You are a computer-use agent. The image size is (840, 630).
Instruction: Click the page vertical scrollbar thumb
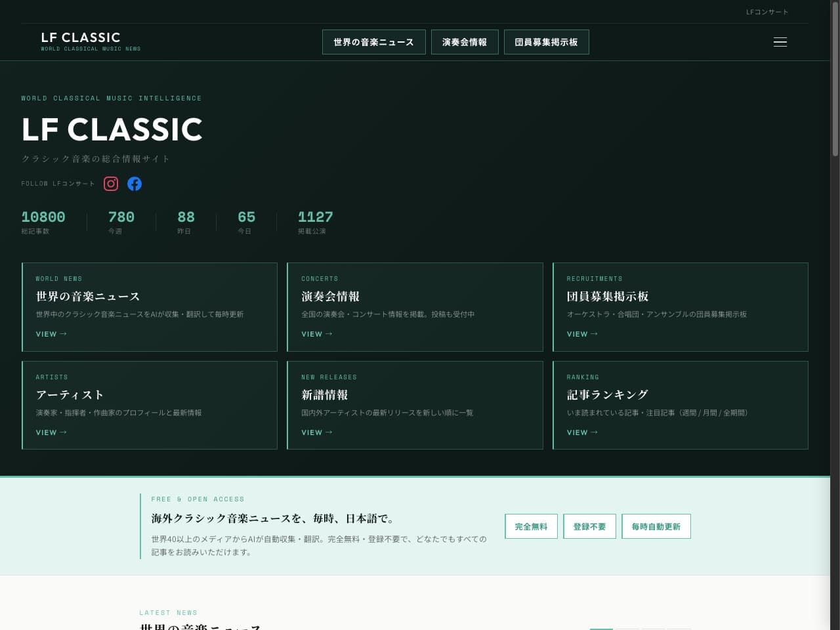(x=835, y=79)
